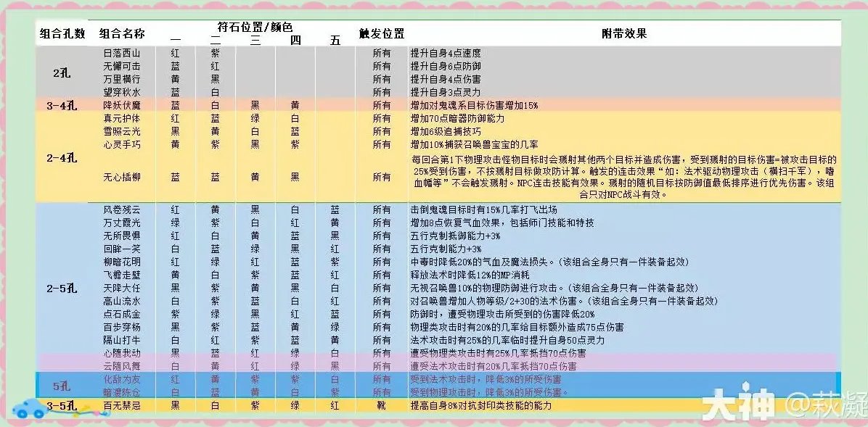Screen dimensions: 868x427
Task: Select the 符石位置/颜色 header cell
Action: [253, 23]
